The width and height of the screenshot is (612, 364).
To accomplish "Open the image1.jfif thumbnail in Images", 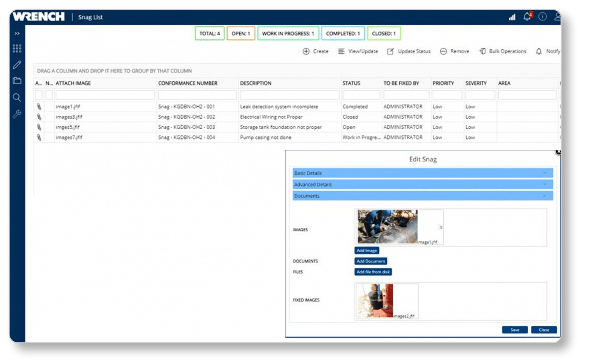I will point(387,227).
